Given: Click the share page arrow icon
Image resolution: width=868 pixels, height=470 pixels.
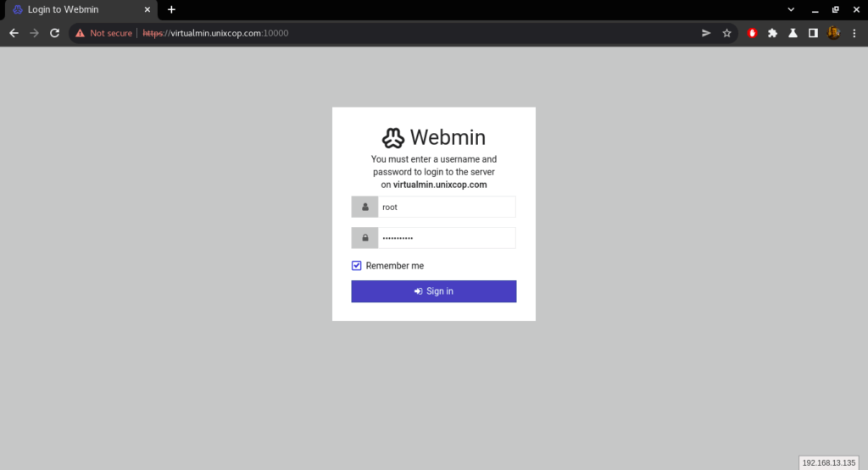Looking at the screenshot, I should (706, 33).
